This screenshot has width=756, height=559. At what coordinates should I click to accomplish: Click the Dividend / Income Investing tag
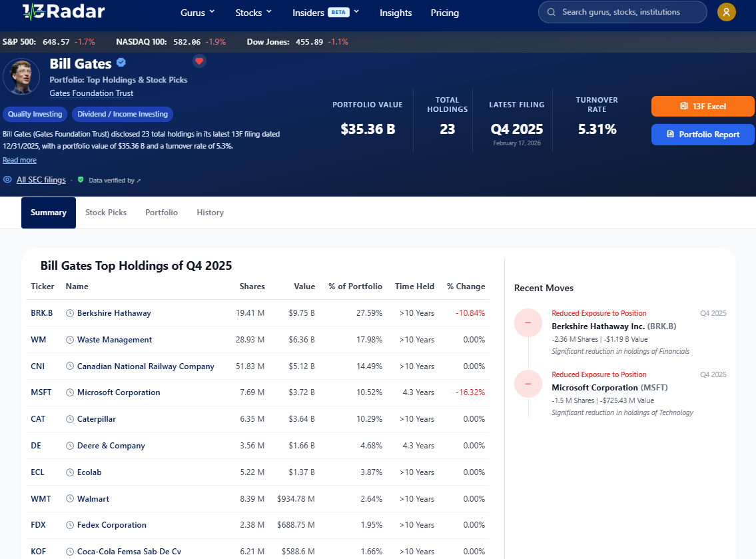pyautogui.click(x=123, y=114)
